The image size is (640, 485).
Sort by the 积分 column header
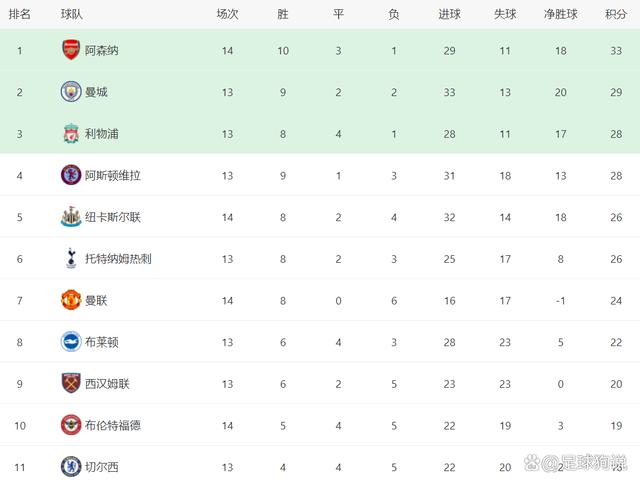click(x=616, y=14)
